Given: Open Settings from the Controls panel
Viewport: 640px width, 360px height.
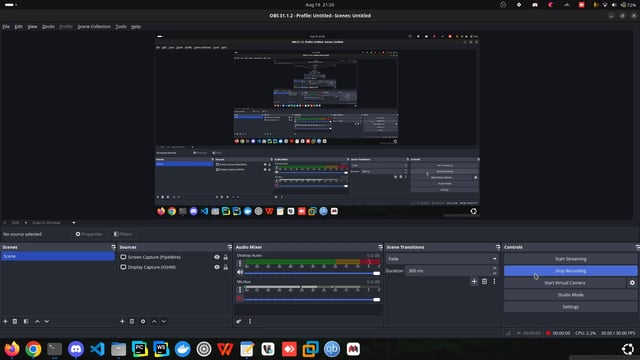Looking at the screenshot, I should (x=570, y=307).
